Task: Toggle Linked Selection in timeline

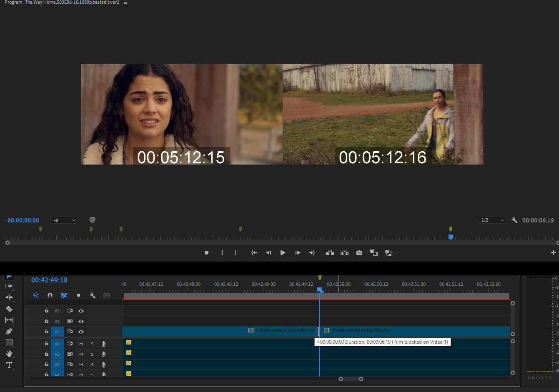Action: (x=64, y=295)
